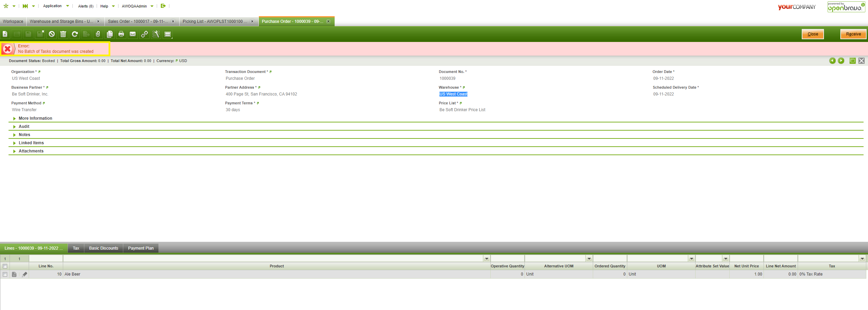The height and width of the screenshot is (310, 868).
Task: Click the Operative Quantity filter field
Action: (507, 259)
